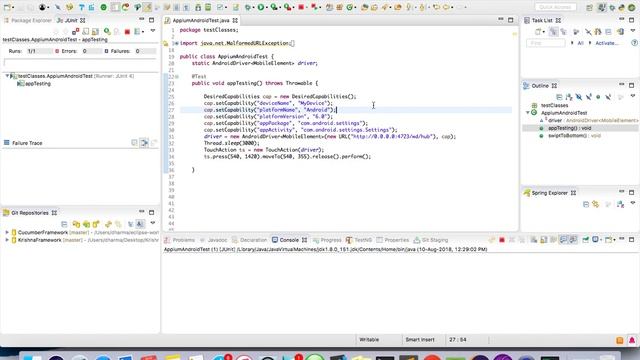This screenshot has height=360, width=640.
Task: Click Pin Console icon in Console toolbar
Action: tap(586, 240)
